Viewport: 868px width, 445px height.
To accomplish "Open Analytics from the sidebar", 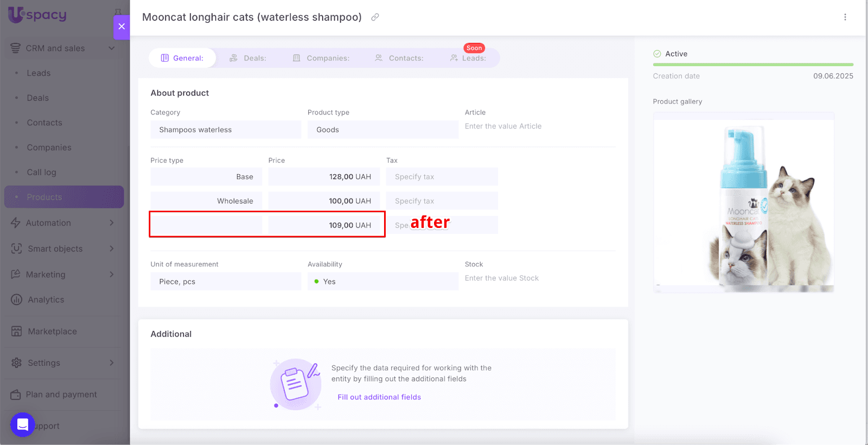I will 46,300.
